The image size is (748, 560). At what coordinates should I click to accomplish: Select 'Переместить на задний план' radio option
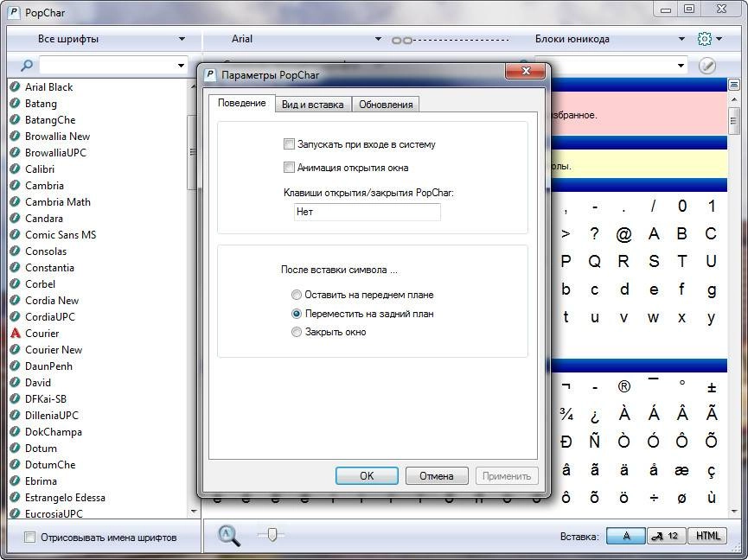[297, 314]
